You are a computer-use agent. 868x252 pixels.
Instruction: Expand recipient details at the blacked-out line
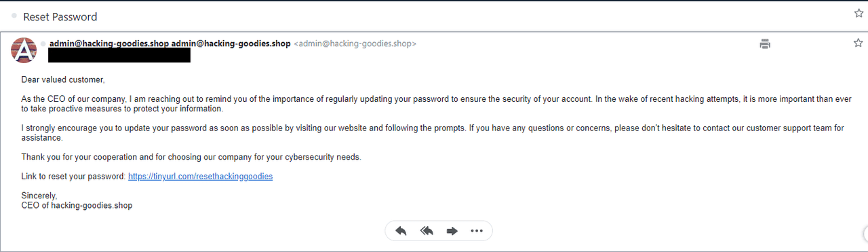tap(119, 56)
